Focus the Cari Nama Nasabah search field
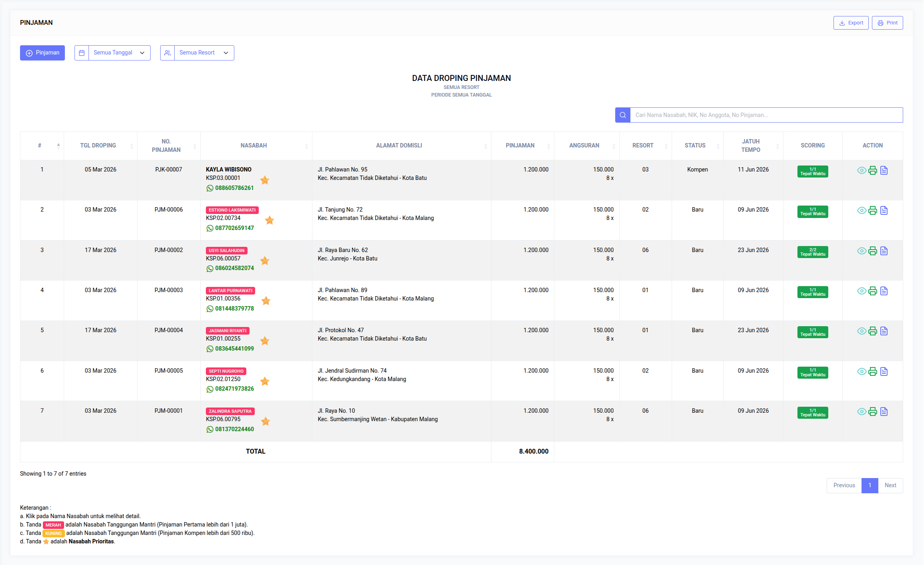Screen dimensions: 924x565 click(x=766, y=115)
